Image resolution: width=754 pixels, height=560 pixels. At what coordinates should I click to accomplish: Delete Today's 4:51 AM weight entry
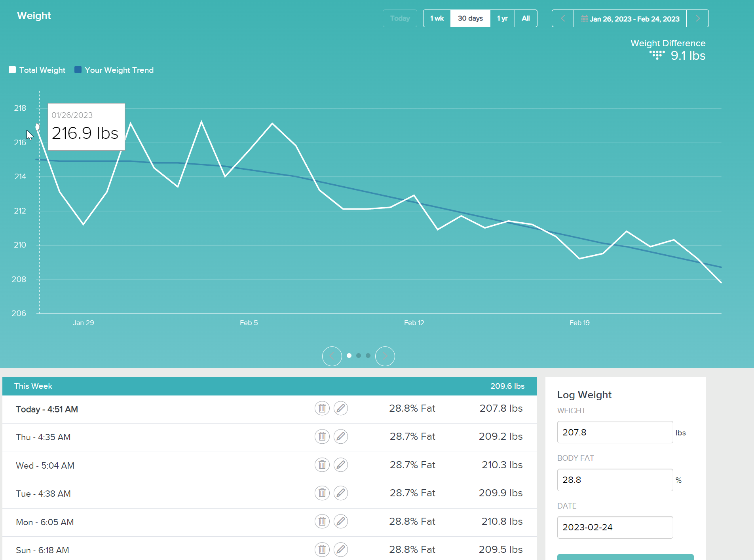pos(322,408)
